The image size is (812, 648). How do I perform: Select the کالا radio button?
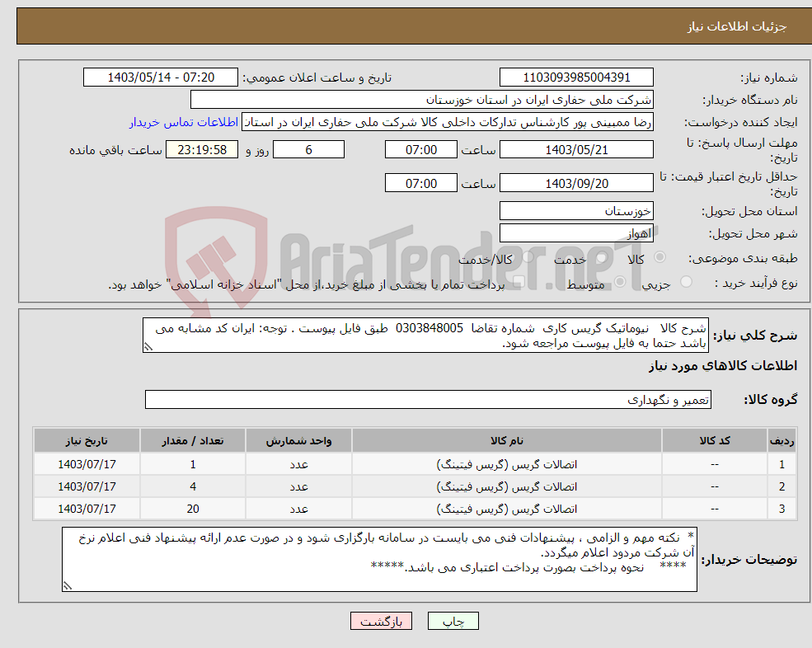pos(659,257)
